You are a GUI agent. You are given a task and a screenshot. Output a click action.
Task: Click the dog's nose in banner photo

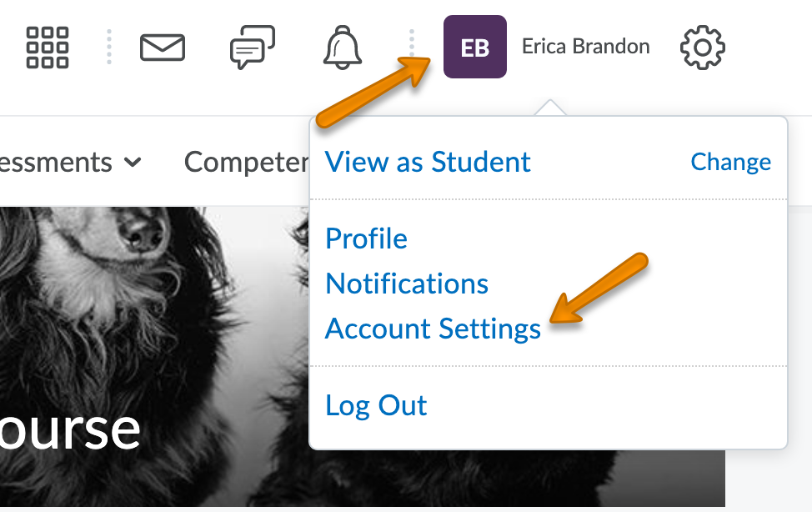pyautogui.click(x=143, y=237)
